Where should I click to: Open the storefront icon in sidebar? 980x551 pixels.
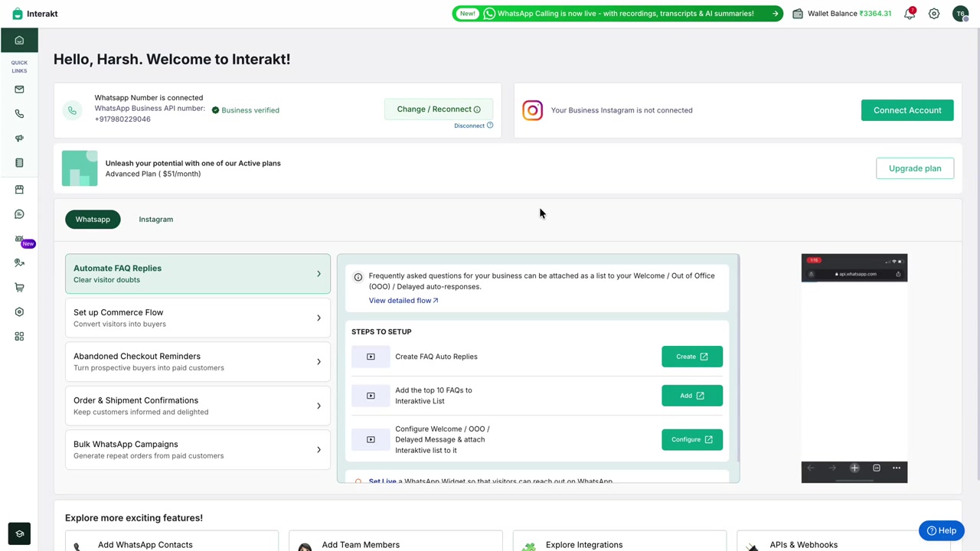pyautogui.click(x=19, y=190)
